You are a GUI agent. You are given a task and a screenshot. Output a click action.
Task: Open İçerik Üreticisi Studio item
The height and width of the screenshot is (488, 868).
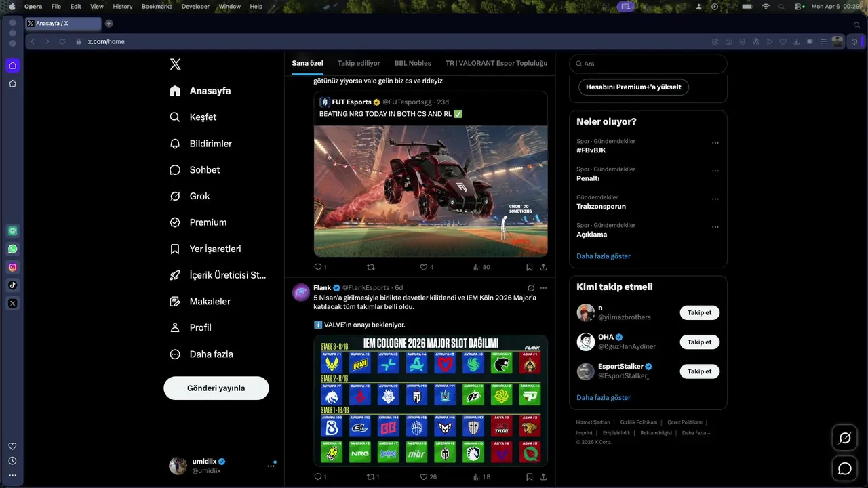pyautogui.click(x=218, y=275)
